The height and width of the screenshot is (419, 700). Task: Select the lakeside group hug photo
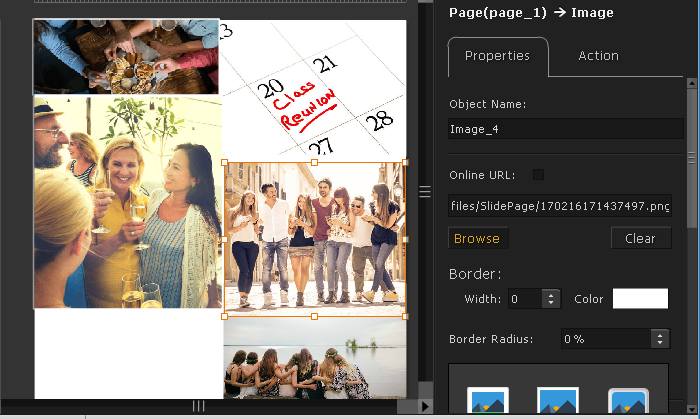click(315, 359)
